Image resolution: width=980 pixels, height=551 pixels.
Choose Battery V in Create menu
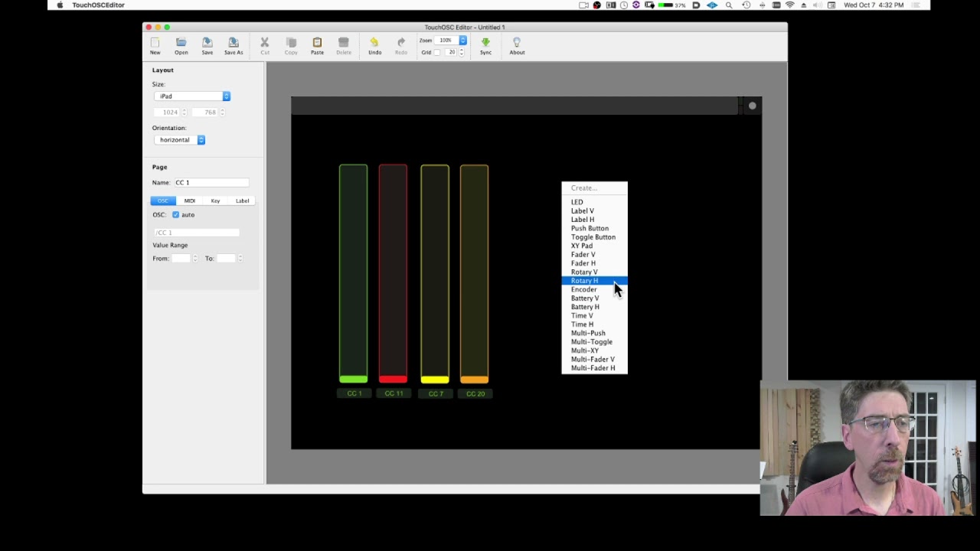pos(594,298)
